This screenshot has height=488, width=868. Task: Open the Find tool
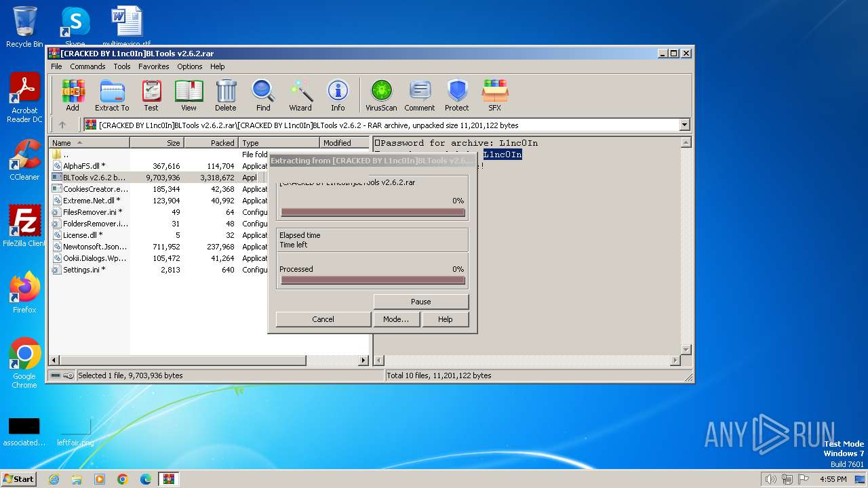[263, 96]
